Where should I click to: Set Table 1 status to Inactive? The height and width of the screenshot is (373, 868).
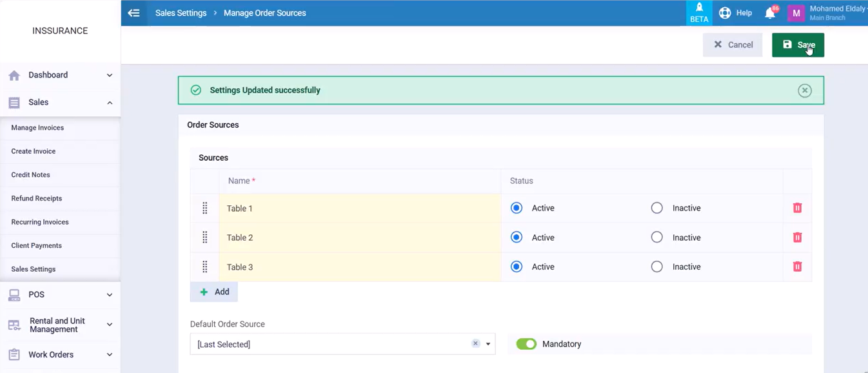click(x=656, y=208)
